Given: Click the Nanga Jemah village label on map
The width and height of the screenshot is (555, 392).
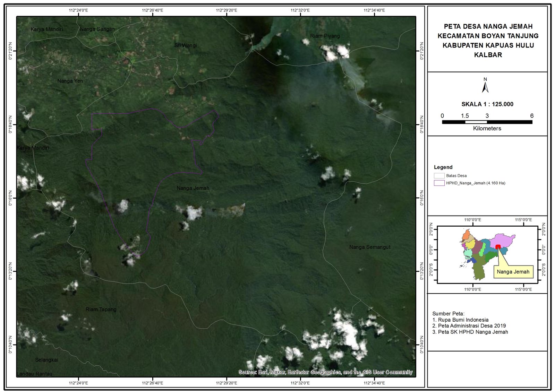Looking at the screenshot, I should 193,188.
